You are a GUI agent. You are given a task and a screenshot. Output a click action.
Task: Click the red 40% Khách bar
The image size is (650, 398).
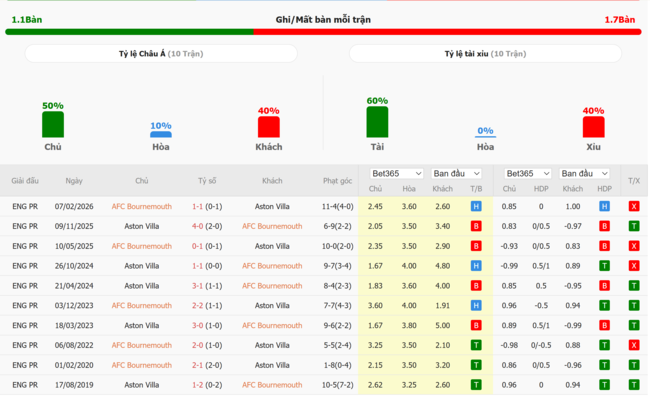269,127
